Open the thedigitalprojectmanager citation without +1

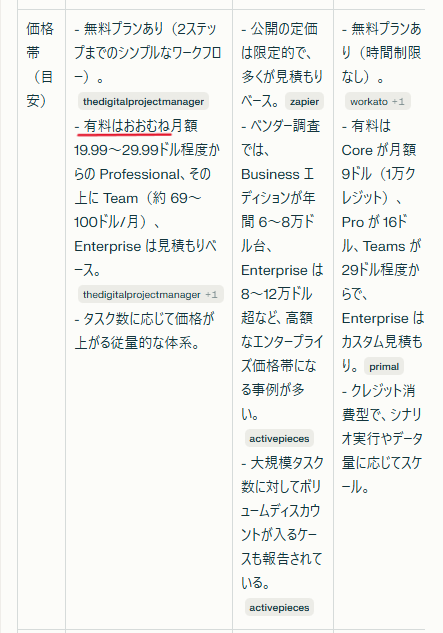tap(143, 102)
